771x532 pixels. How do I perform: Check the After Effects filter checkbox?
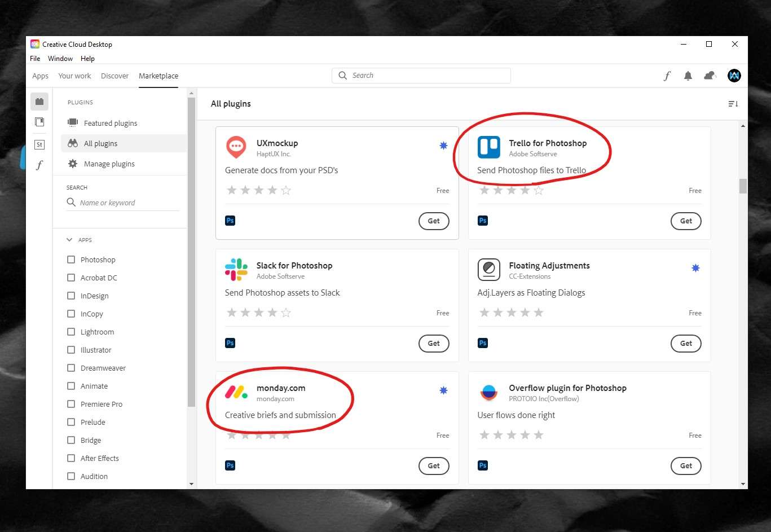(71, 458)
